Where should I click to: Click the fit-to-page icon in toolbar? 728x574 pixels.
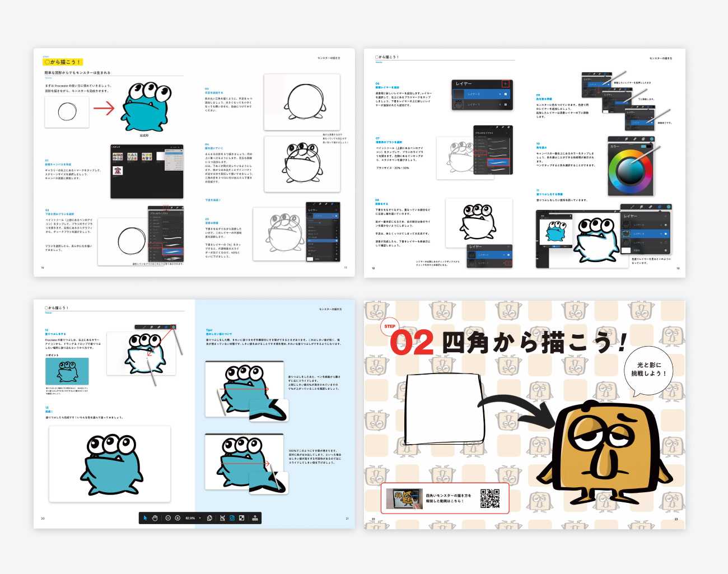(x=222, y=518)
